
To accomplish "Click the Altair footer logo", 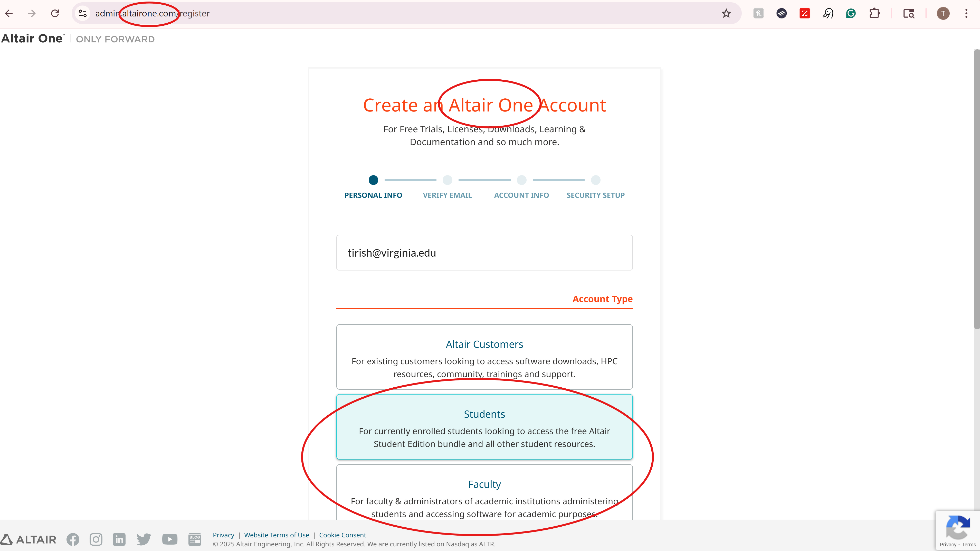I will pos(28,539).
